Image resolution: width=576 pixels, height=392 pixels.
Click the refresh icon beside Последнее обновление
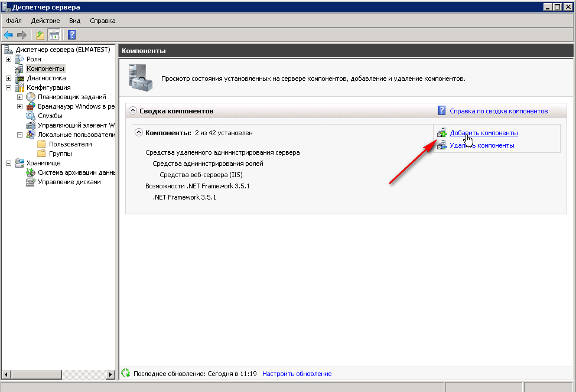[125, 374]
